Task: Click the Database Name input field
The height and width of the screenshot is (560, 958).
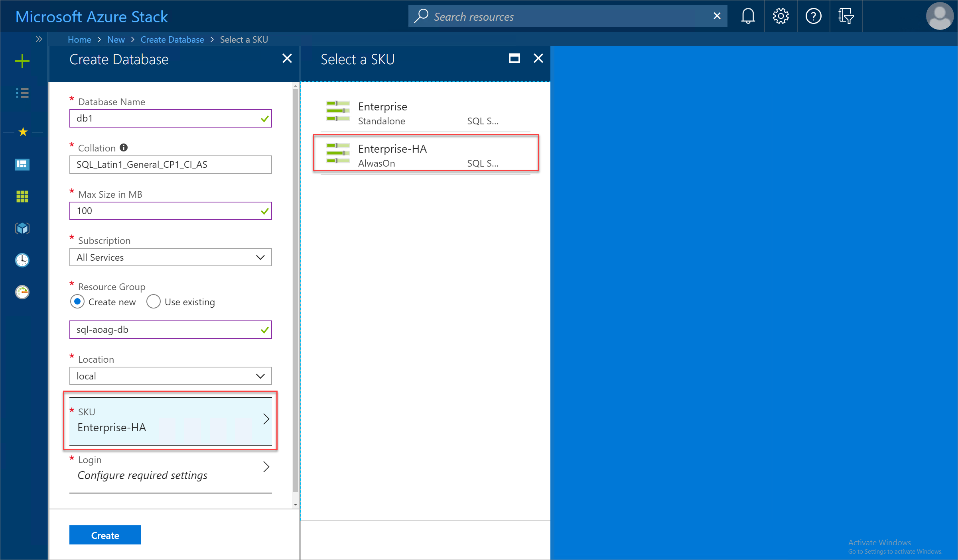Action: point(170,118)
